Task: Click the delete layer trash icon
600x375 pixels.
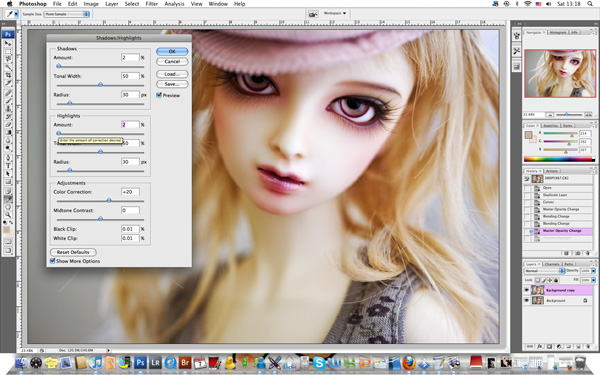Action: 589,346
